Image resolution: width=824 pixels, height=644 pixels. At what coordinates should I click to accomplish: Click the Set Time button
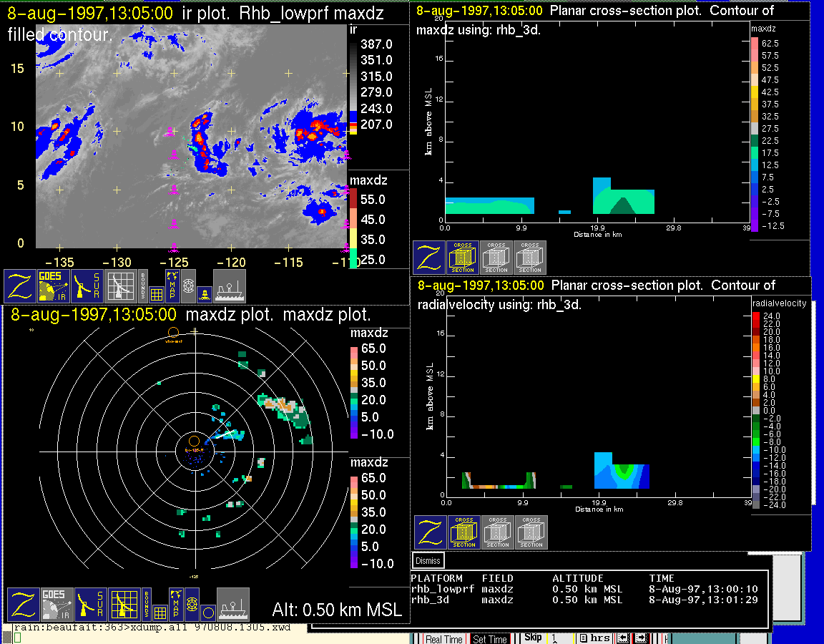click(490, 639)
